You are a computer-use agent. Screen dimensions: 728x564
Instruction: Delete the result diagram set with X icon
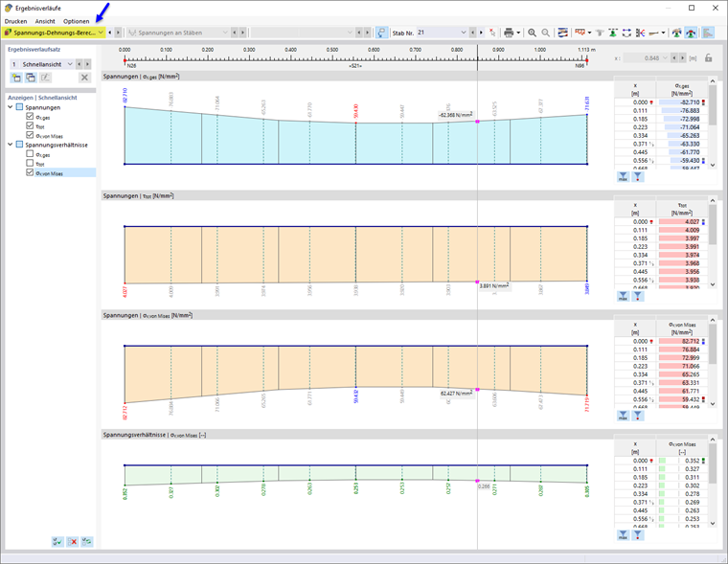click(x=84, y=78)
